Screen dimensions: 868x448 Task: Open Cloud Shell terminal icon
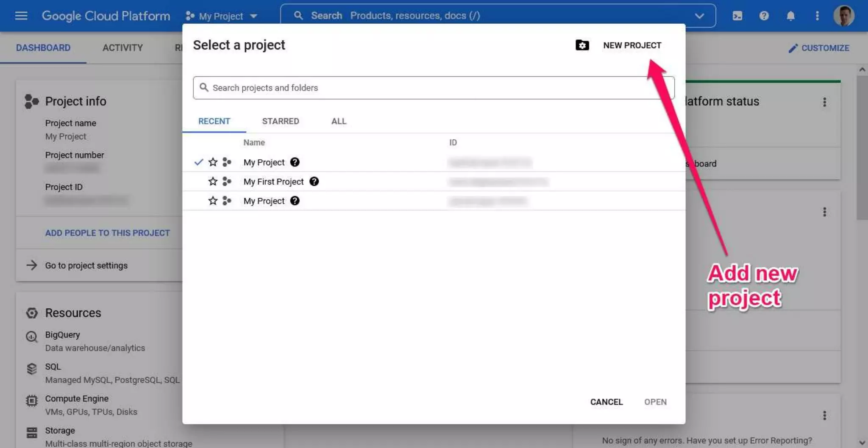click(737, 16)
